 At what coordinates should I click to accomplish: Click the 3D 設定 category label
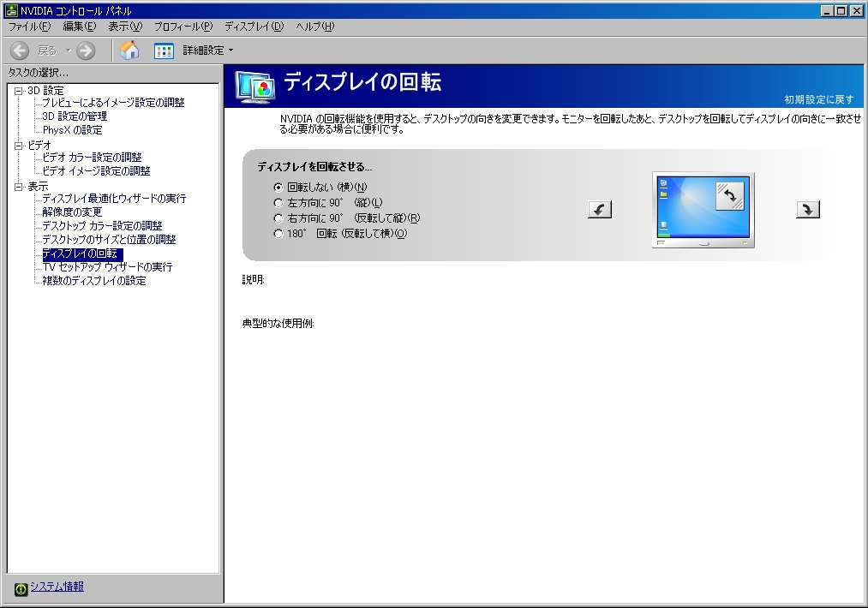[x=45, y=91]
